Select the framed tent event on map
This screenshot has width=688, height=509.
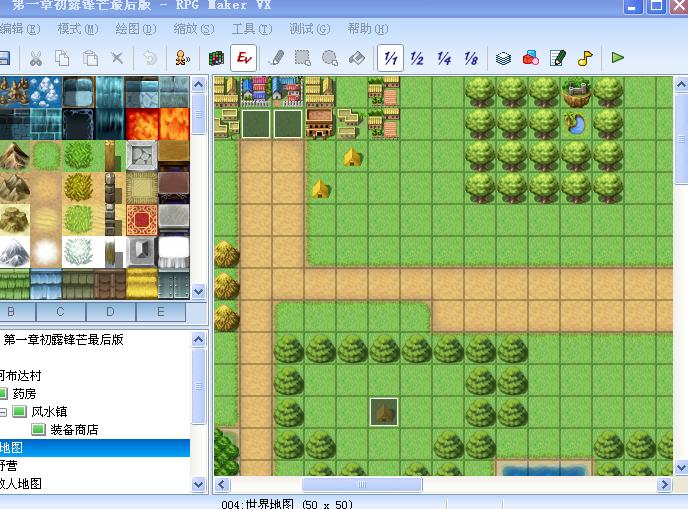click(384, 412)
